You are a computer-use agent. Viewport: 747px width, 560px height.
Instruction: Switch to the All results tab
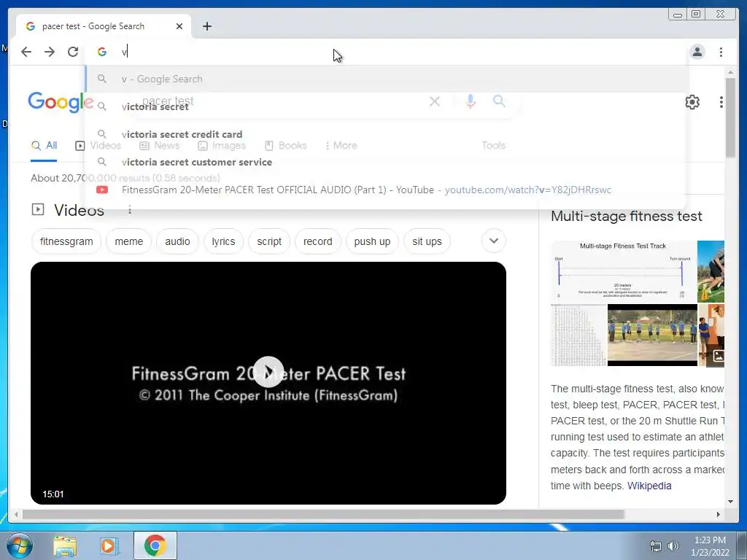click(x=44, y=146)
